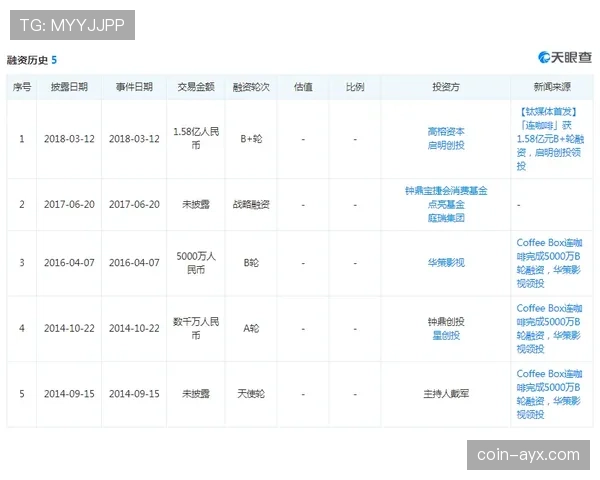Open the Coffee Box news link in the 天使轮 row

[x=549, y=394]
